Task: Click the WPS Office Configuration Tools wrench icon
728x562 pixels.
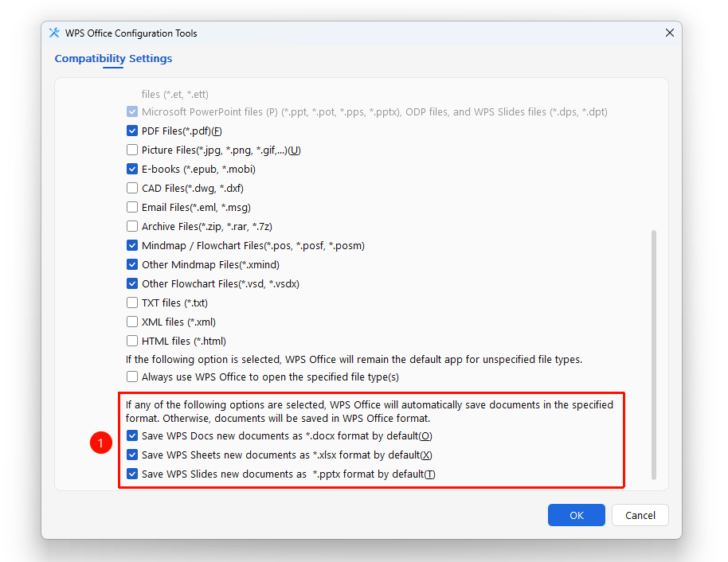Action: (x=54, y=33)
